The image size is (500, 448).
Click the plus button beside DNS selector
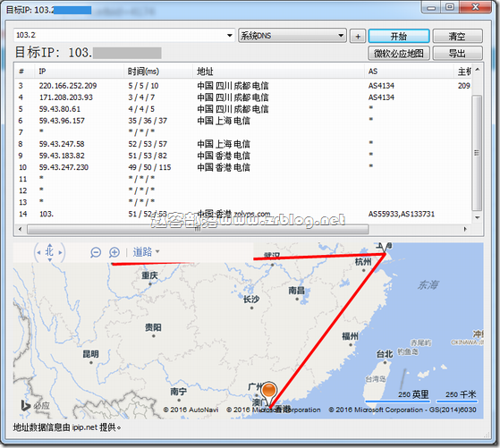tap(358, 36)
